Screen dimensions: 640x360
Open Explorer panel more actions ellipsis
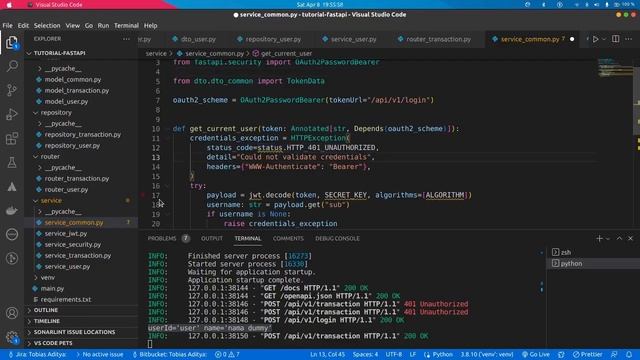coord(126,39)
